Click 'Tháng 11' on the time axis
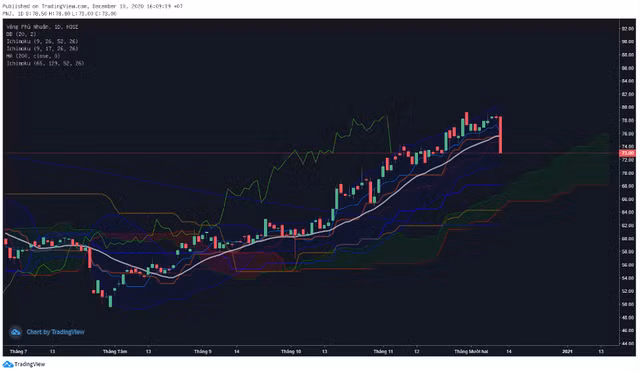 point(383,351)
